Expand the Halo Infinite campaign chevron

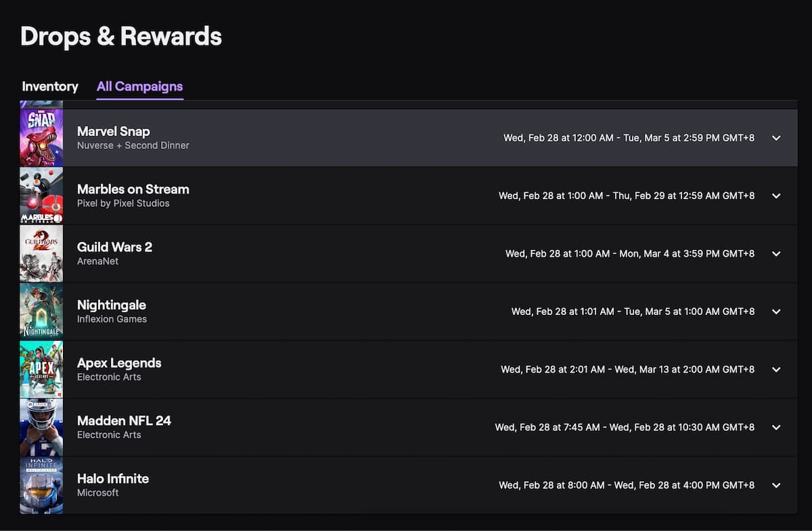pos(776,486)
